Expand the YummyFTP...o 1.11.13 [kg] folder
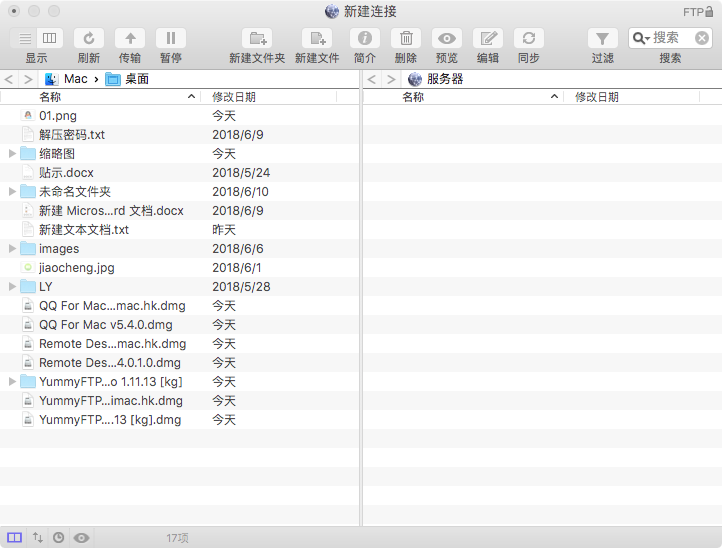Viewport: 722px width, 548px height. point(12,382)
